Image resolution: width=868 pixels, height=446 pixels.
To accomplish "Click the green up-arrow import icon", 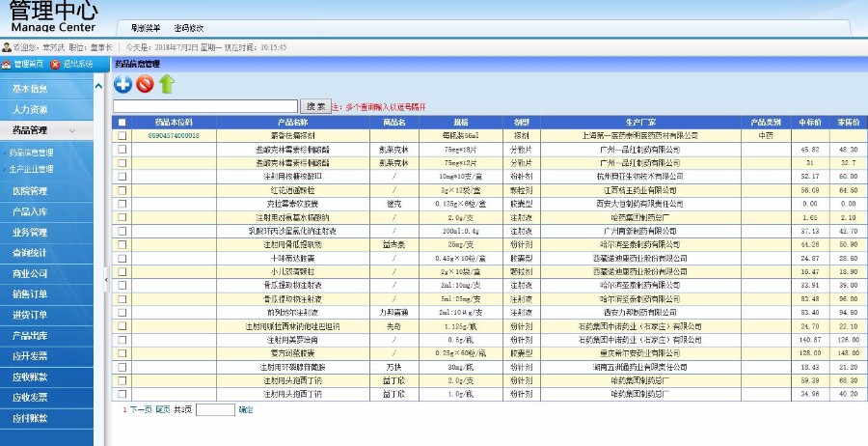I will [167, 84].
